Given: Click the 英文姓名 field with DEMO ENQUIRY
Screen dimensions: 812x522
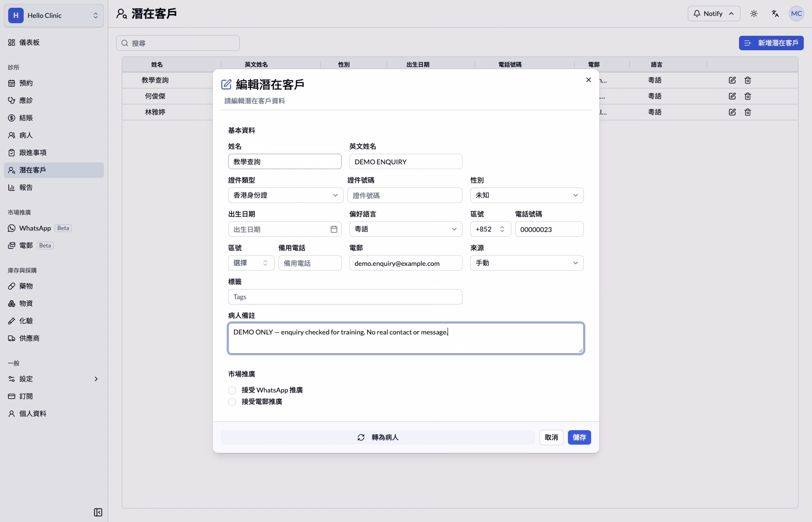Looking at the screenshot, I should 406,161.
